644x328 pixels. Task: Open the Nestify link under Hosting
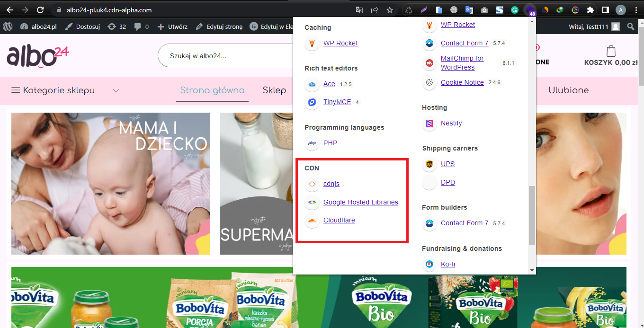tap(451, 123)
